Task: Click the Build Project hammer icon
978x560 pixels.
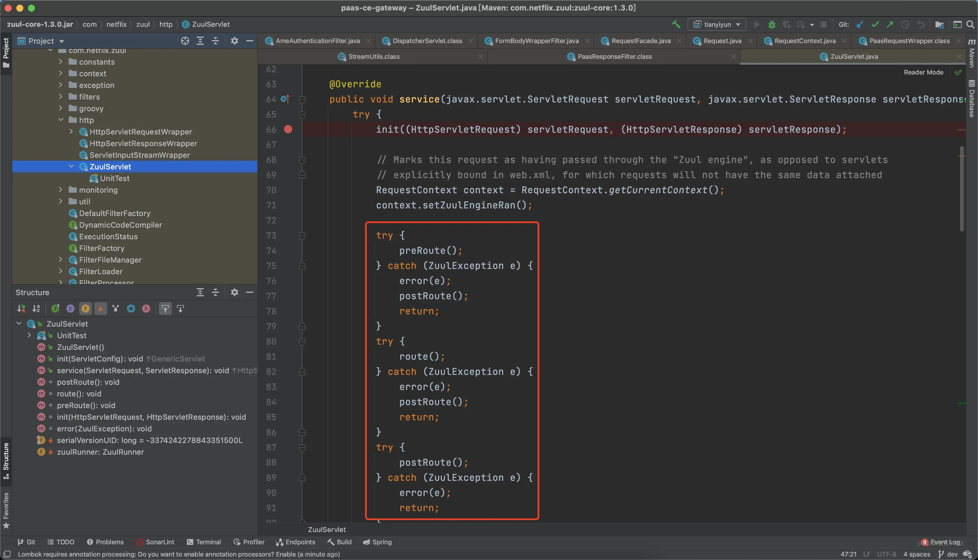Action: pos(676,24)
